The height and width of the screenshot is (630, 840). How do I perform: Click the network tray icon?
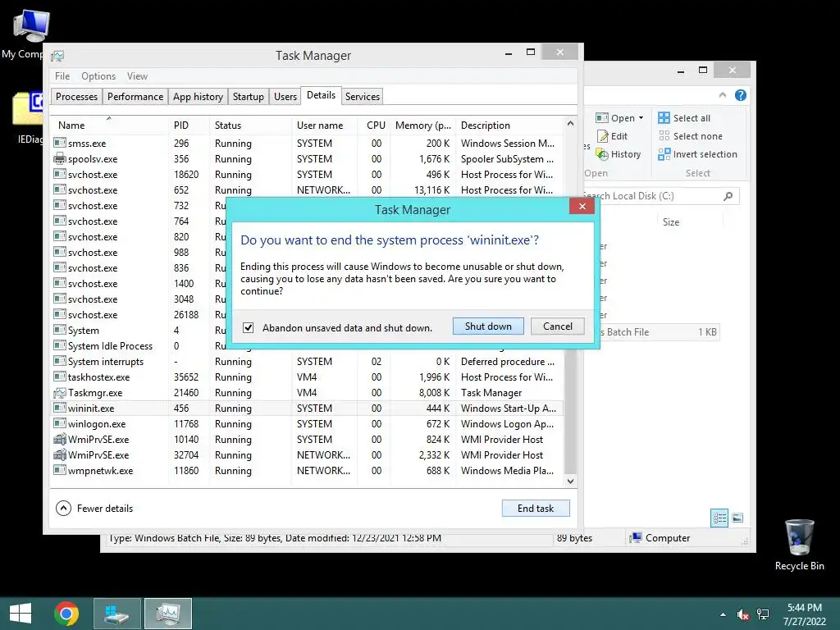pyautogui.click(x=763, y=614)
